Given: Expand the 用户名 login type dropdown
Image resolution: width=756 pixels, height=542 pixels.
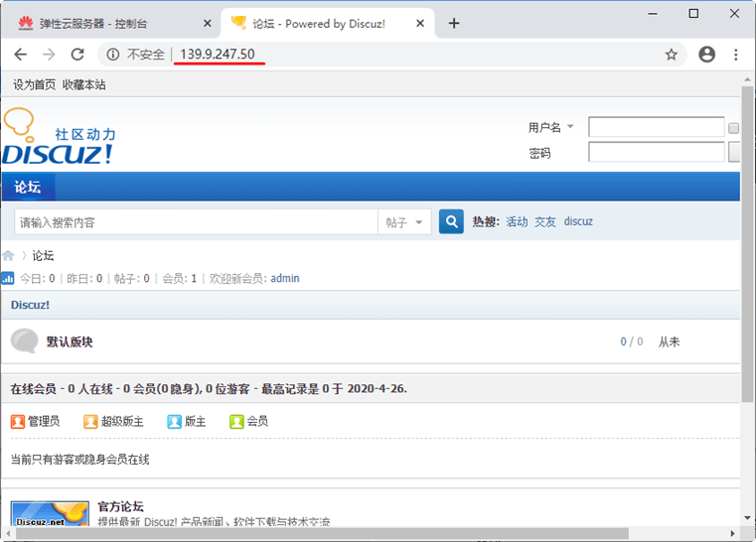Looking at the screenshot, I should 570,127.
